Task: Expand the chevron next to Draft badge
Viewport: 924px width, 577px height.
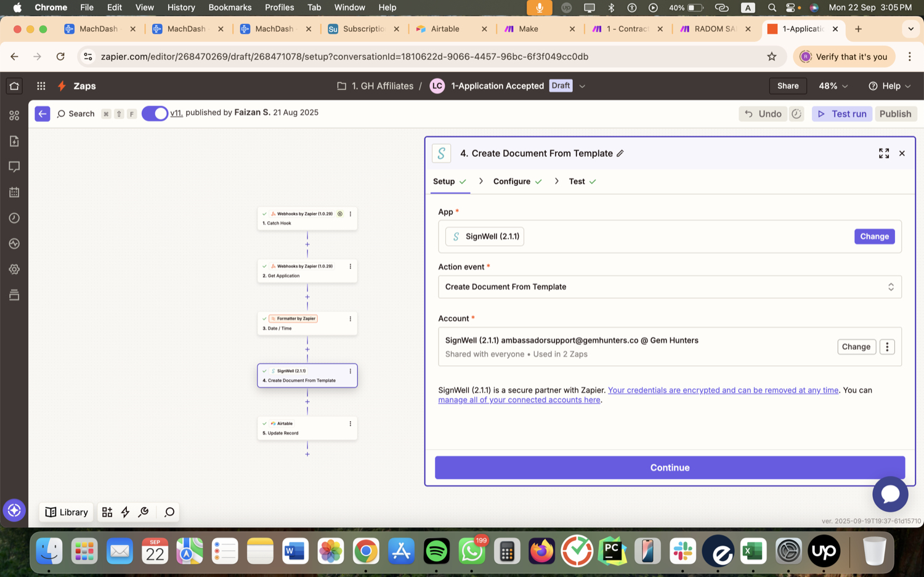Action: point(582,86)
